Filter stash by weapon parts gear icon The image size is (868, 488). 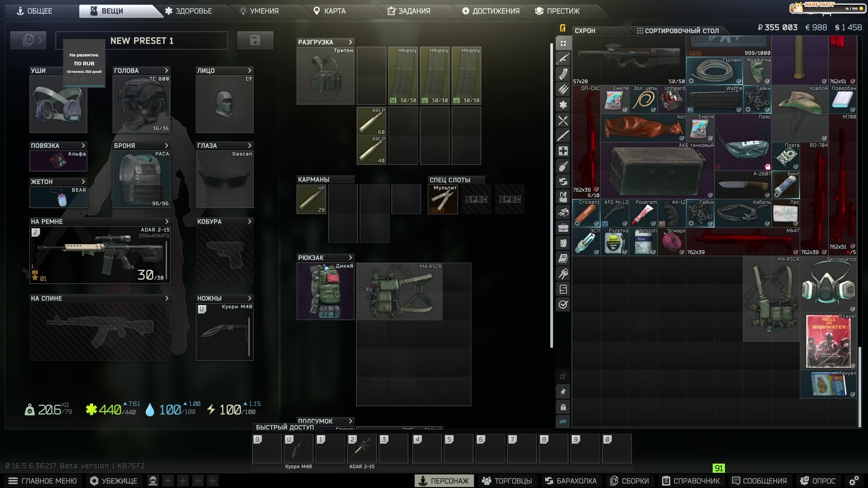click(563, 105)
